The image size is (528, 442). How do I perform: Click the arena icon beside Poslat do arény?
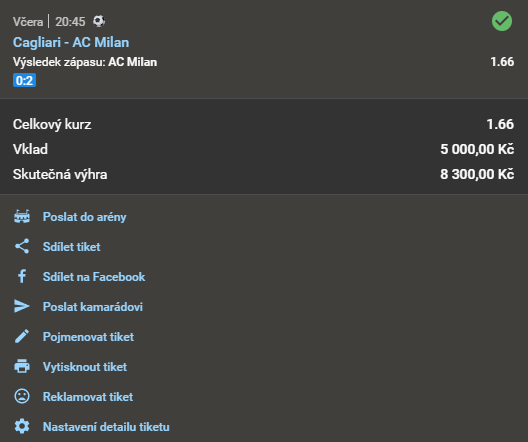[x=22, y=216]
